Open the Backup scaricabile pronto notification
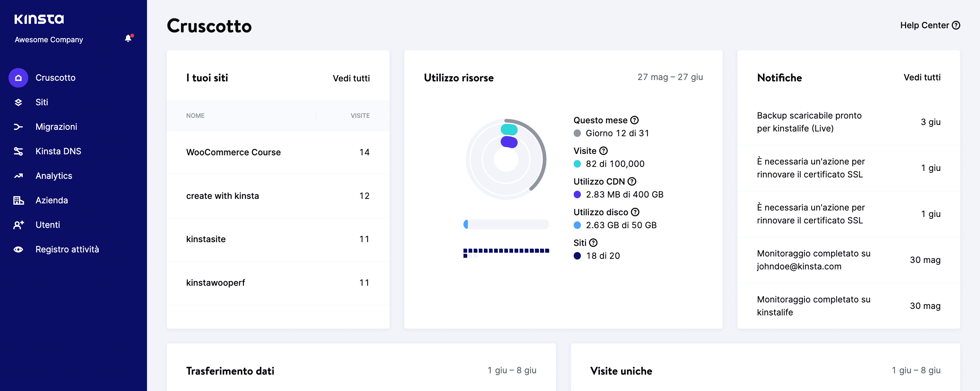The height and width of the screenshot is (391, 980). click(809, 122)
